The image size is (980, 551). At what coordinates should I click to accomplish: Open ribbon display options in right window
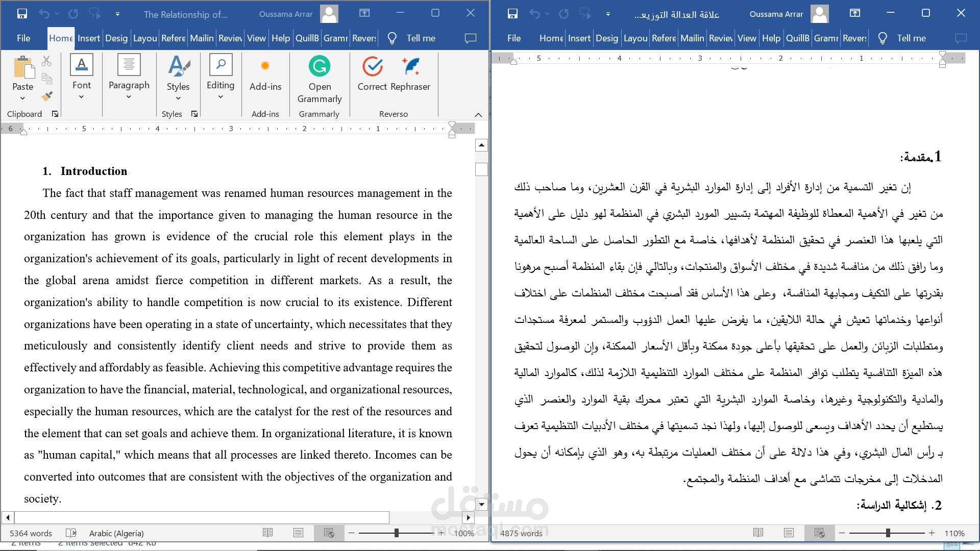[x=855, y=13]
